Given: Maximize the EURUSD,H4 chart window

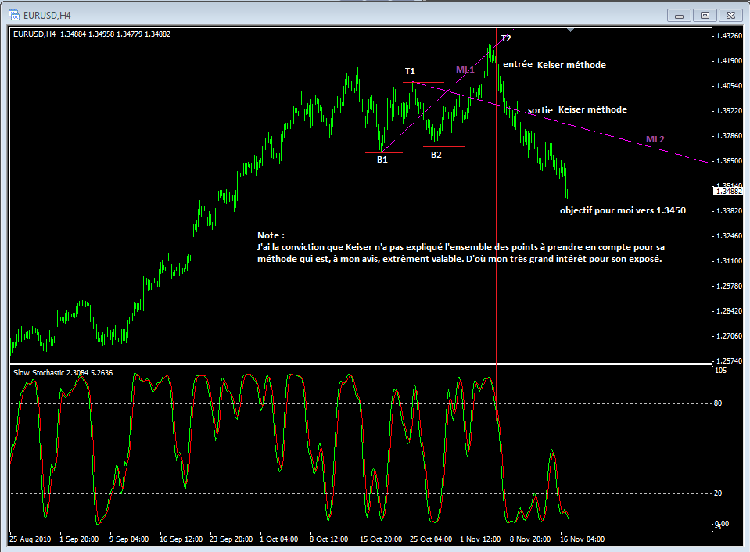Looking at the screenshot, I should [706, 14].
